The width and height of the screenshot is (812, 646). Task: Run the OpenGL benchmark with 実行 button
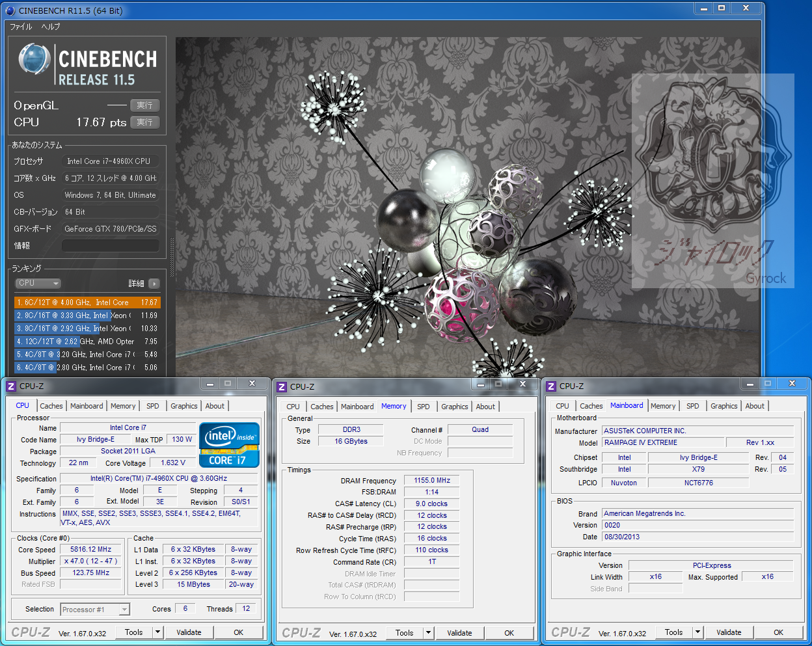pos(144,105)
